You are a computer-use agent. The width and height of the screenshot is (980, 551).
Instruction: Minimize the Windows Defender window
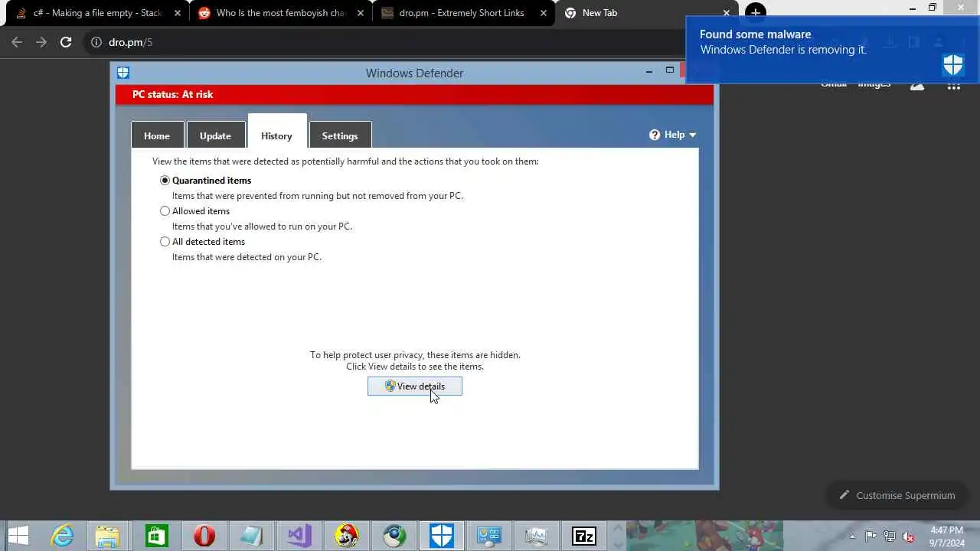pos(649,71)
